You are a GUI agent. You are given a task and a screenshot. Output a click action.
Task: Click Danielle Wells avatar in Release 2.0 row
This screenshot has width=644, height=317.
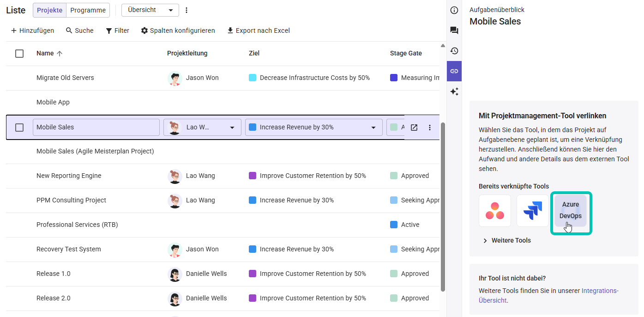tap(175, 299)
